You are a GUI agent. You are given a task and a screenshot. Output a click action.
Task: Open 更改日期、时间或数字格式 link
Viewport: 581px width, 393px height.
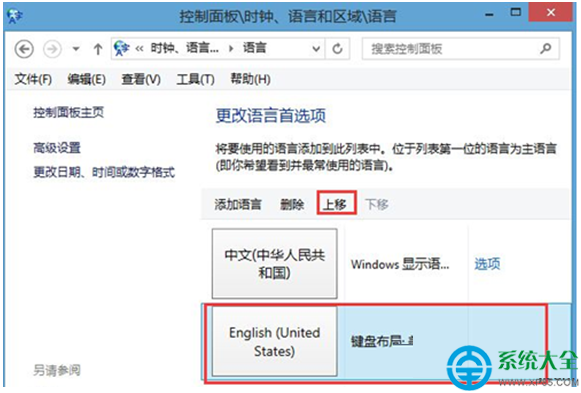(x=104, y=172)
